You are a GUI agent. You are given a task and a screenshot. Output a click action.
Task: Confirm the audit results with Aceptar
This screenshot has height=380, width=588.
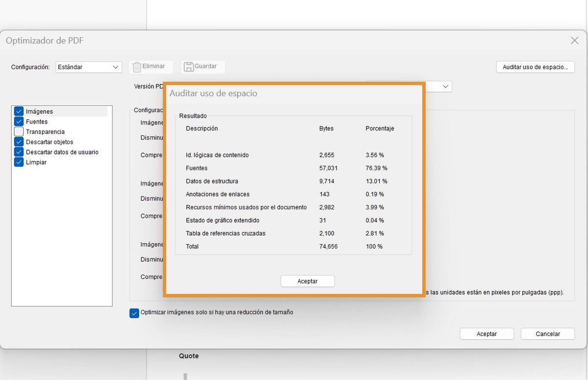coord(307,281)
